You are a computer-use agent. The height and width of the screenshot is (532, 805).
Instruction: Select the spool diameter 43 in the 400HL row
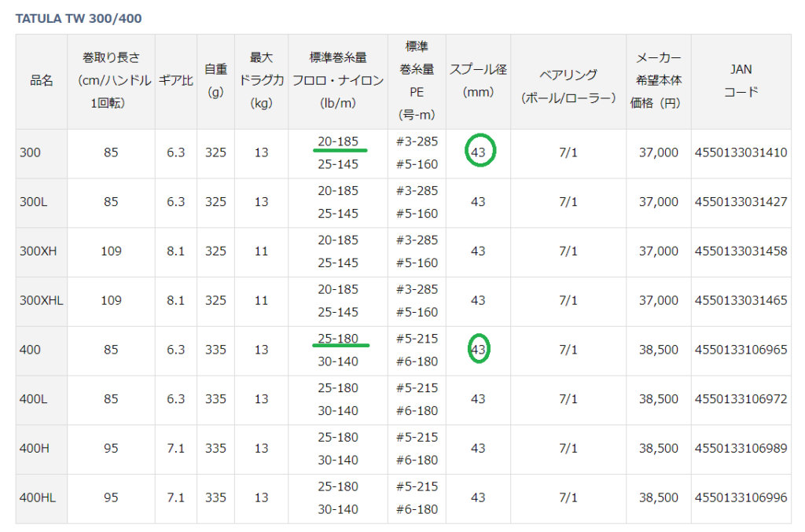coord(478,497)
